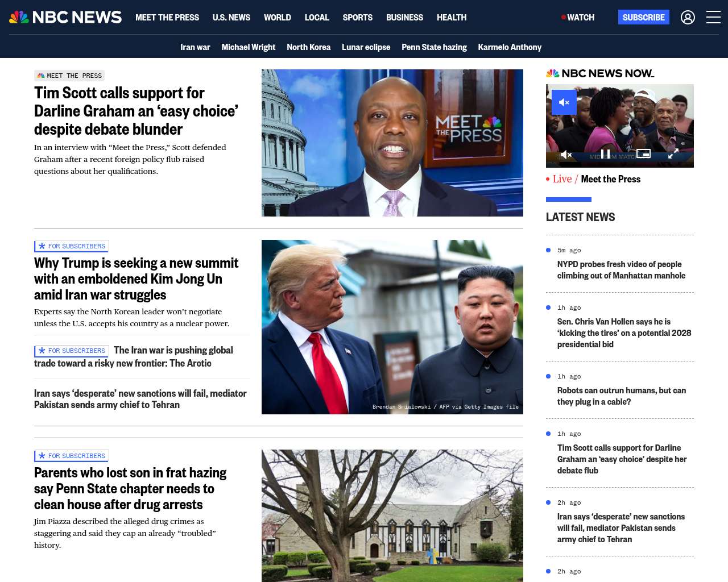This screenshot has width=728, height=582.
Task: Go to the World section
Action: [x=278, y=18]
